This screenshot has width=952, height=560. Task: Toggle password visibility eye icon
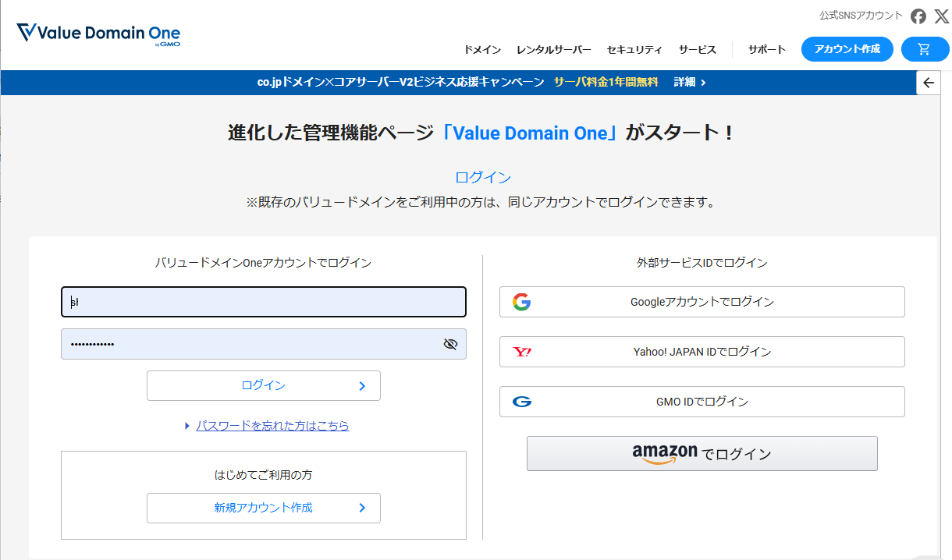pyautogui.click(x=450, y=344)
